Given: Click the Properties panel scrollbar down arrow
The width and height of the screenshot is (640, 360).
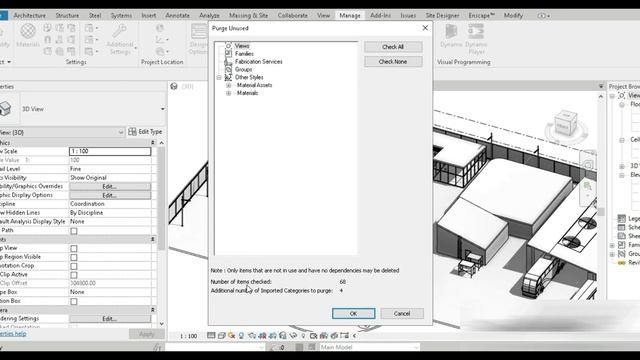Looking at the screenshot, I should pyautogui.click(x=162, y=324).
